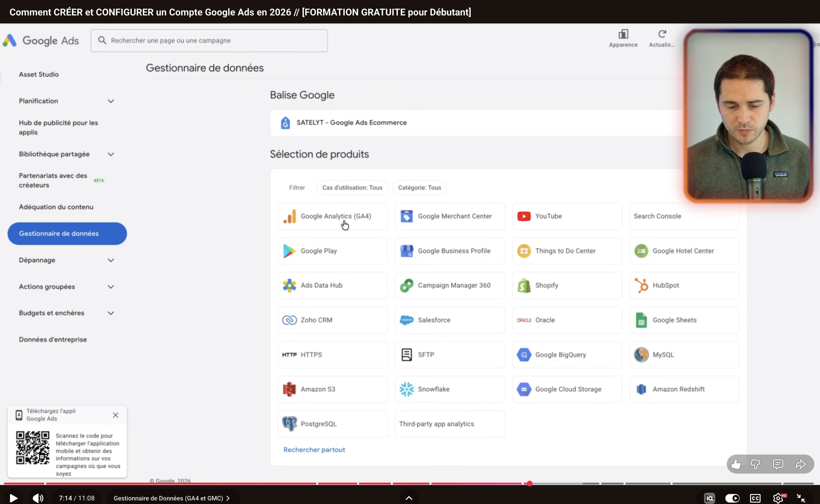Screen dimensions: 820x504
Task: Exit fullscreen mode
Action: 801,498
